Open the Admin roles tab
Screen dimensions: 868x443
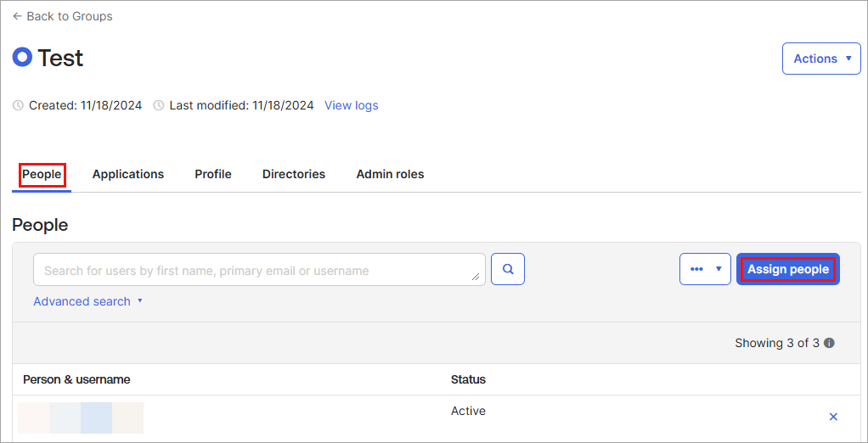pyautogui.click(x=390, y=174)
